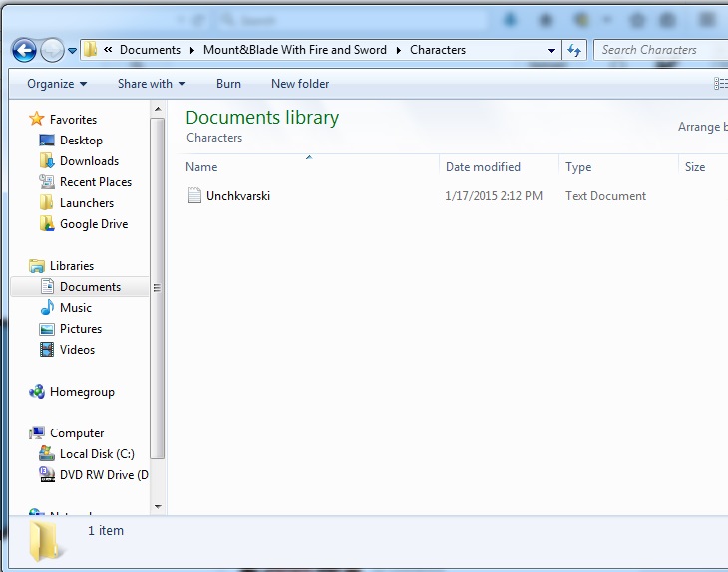Open Downloads in Favorites
This screenshot has width=728, height=572.
click(x=89, y=161)
